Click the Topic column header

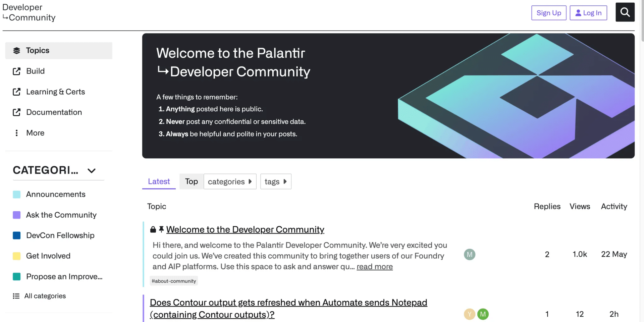tap(157, 207)
